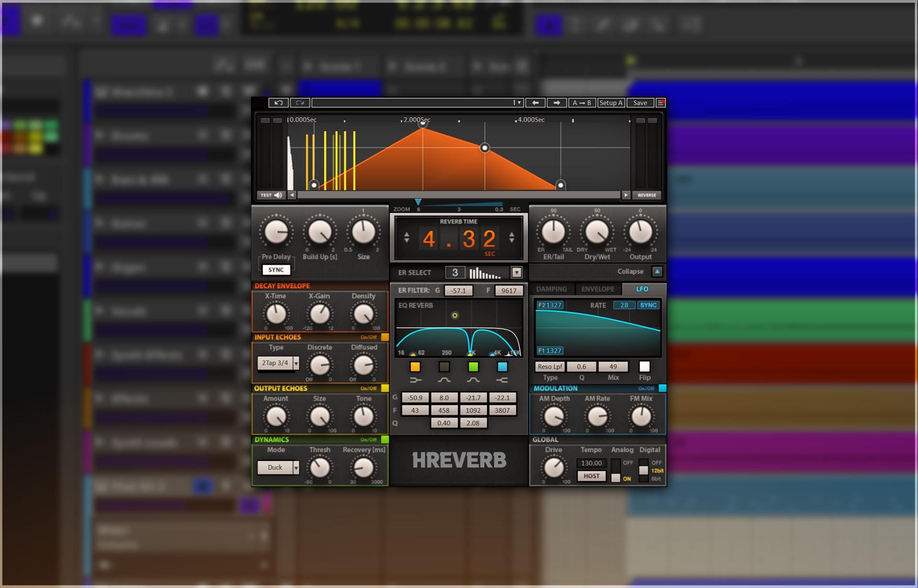Open the preset name dropdown arrow
The image size is (918, 588).
(519, 103)
